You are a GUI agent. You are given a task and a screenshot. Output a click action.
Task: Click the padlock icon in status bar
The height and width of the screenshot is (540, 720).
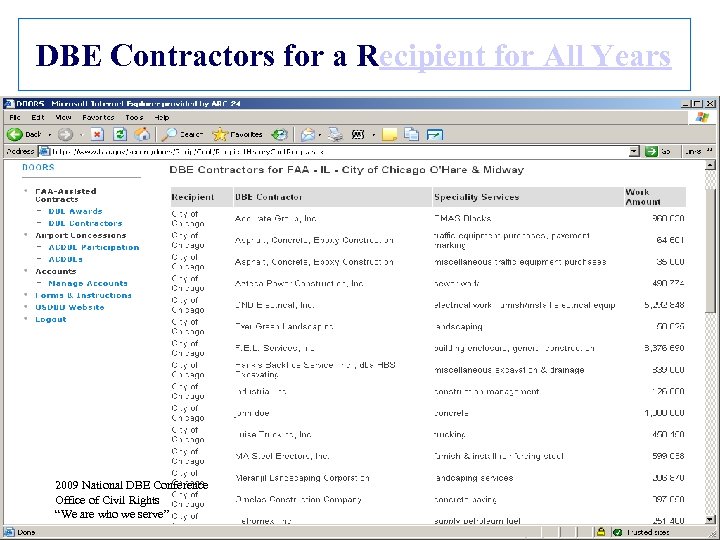pos(601,532)
